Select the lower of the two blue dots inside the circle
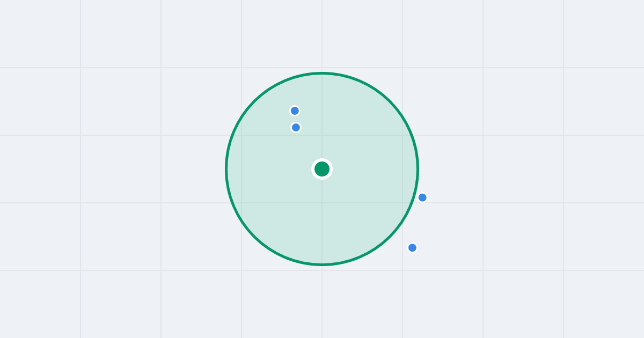Image resolution: width=644 pixels, height=338 pixels. pos(296,128)
